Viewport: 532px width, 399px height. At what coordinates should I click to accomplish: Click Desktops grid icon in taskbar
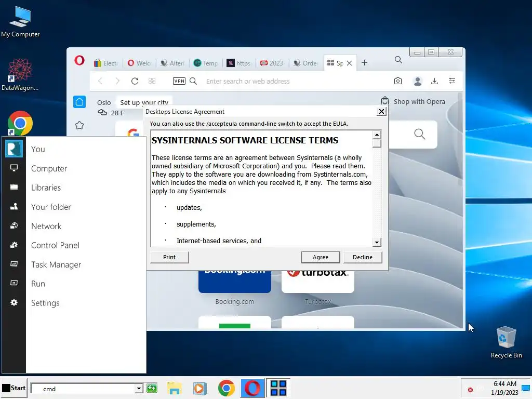(278, 389)
